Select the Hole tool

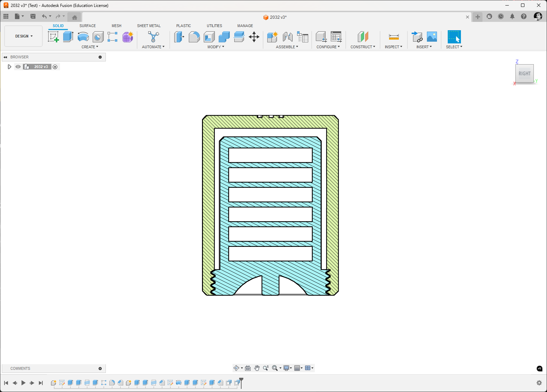tap(98, 37)
